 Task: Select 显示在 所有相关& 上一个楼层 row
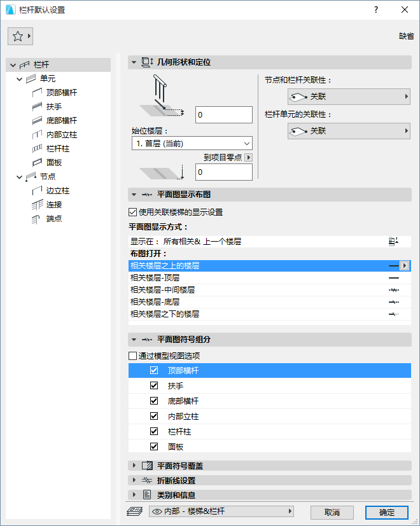(x=270, y=242)
